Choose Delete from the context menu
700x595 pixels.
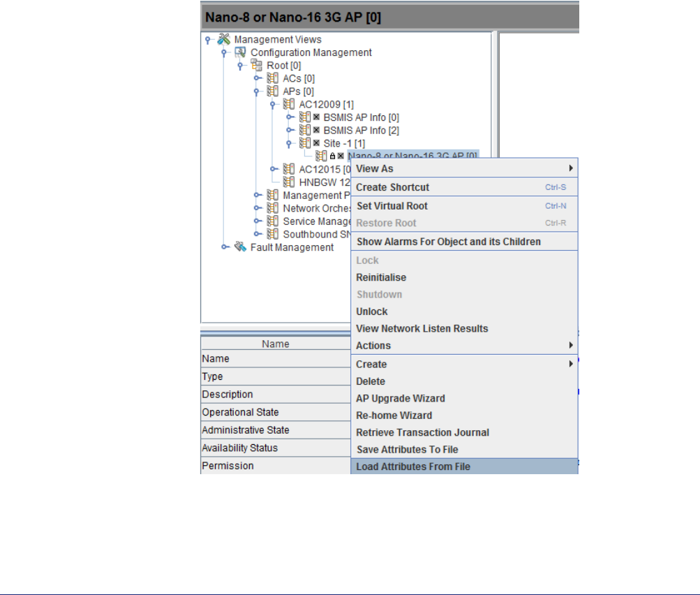(464, 381)
